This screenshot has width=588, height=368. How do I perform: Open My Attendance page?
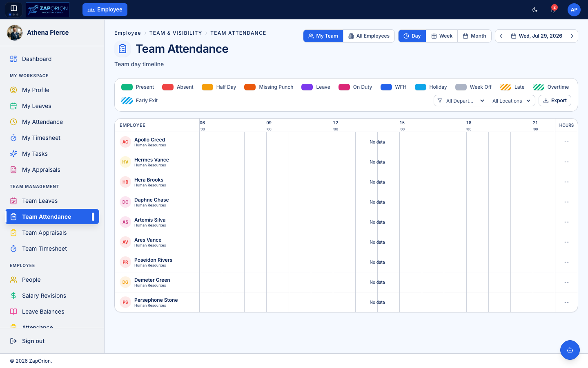[x=52, y=122]
